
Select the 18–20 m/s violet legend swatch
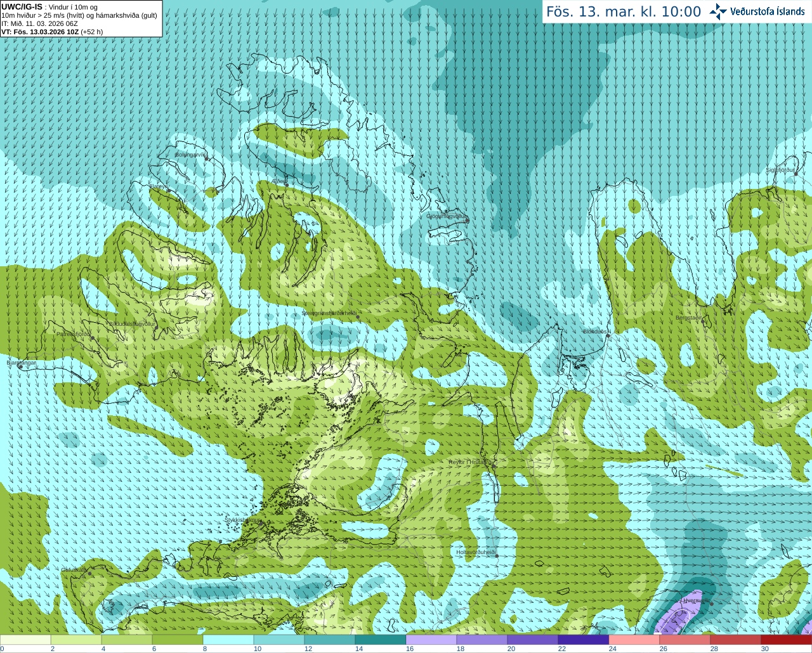click(482, 640)
